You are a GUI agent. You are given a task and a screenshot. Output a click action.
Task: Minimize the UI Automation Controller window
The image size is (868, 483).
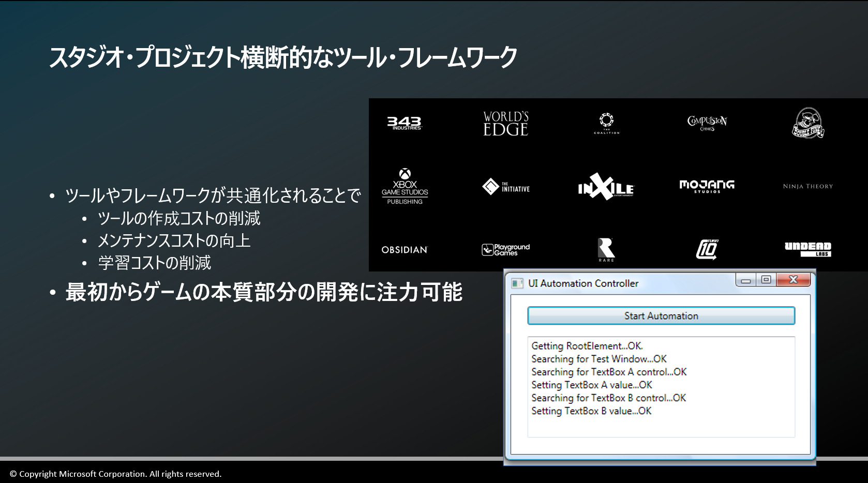point(746,280)
